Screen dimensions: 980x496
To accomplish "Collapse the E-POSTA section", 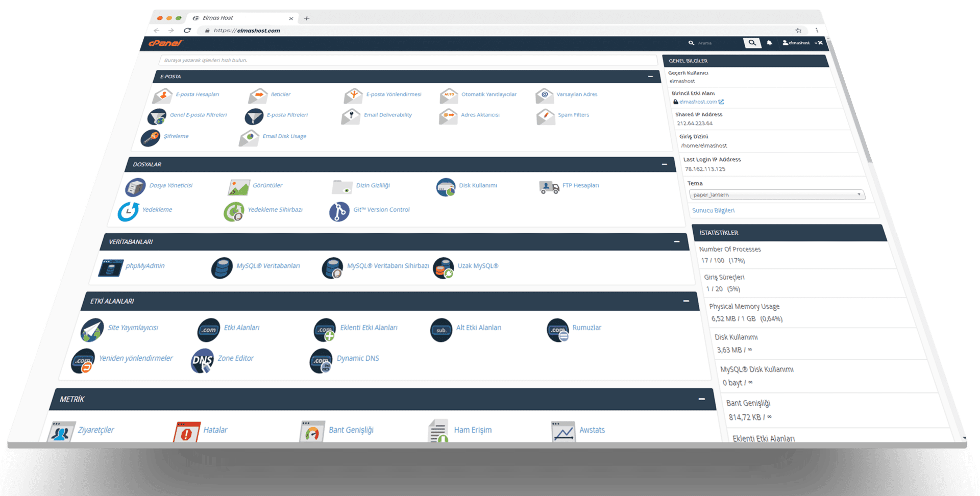I will [650, 77].
